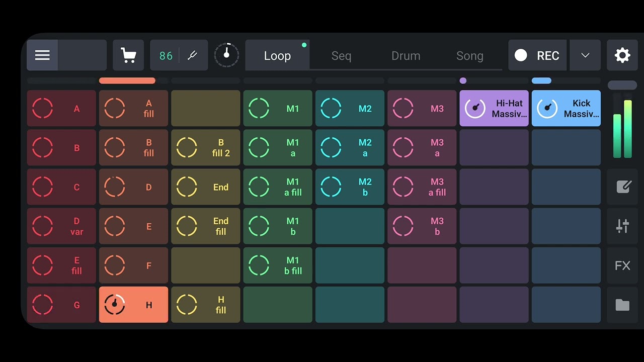Image resolution: width=644 pixels, height=362 pixels.
Task: Trigger the yellow End pad
Action: [x=206, y=187]
